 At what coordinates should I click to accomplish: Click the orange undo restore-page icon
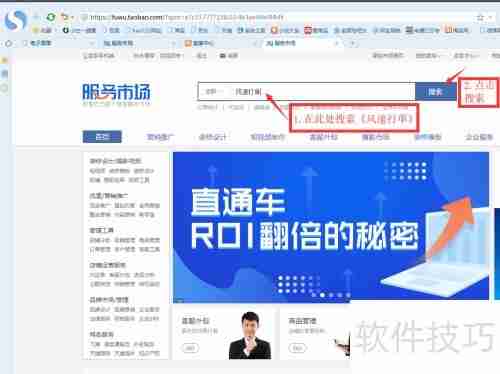click(65, 17)
